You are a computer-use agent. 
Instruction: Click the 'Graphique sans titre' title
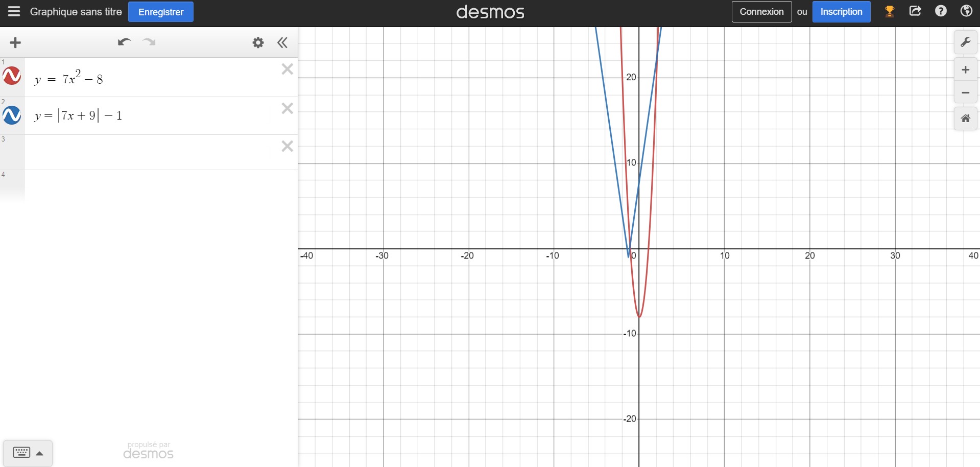[76, 12]
